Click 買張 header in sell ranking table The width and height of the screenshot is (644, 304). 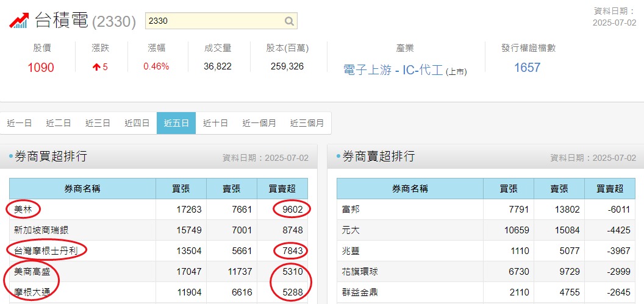pos(509,189)
